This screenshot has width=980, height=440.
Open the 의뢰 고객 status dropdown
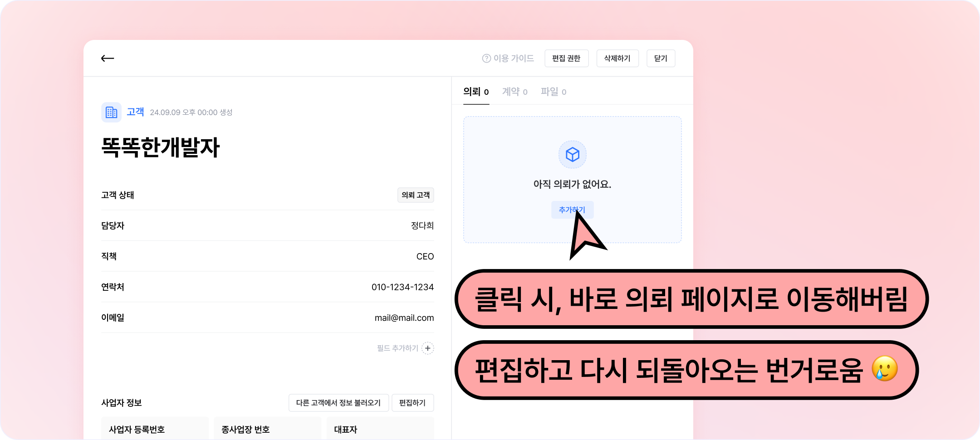pos(416,195)
